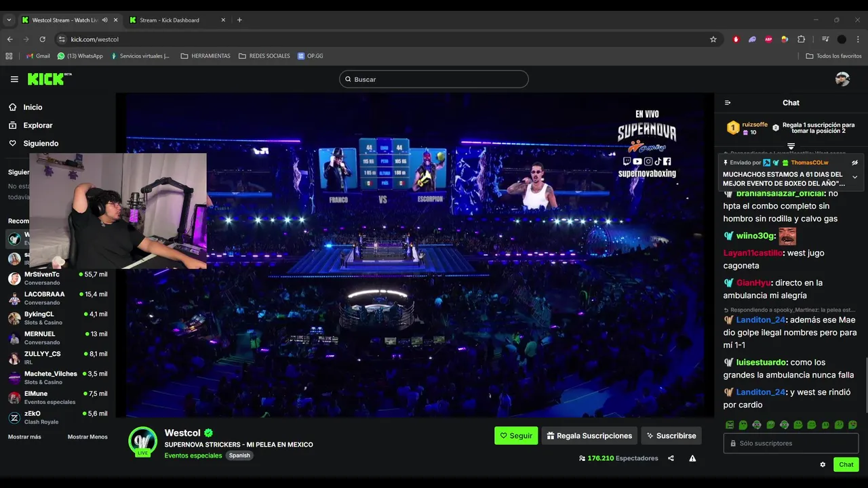The image size is (868, 488).
Task: Click the Spanish language tag
Action: click(239, 455)
